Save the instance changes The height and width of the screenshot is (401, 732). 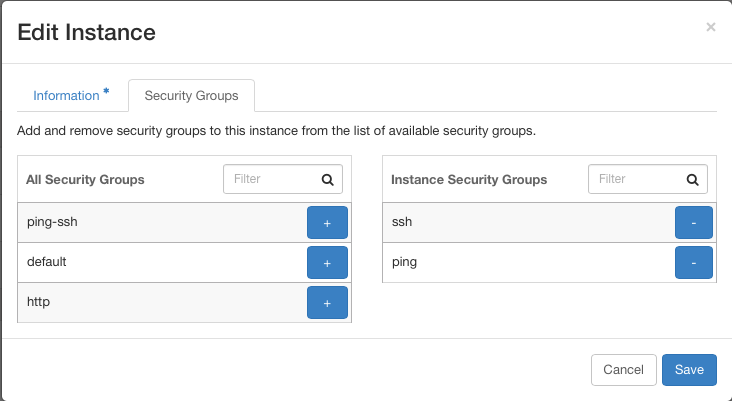689,370
